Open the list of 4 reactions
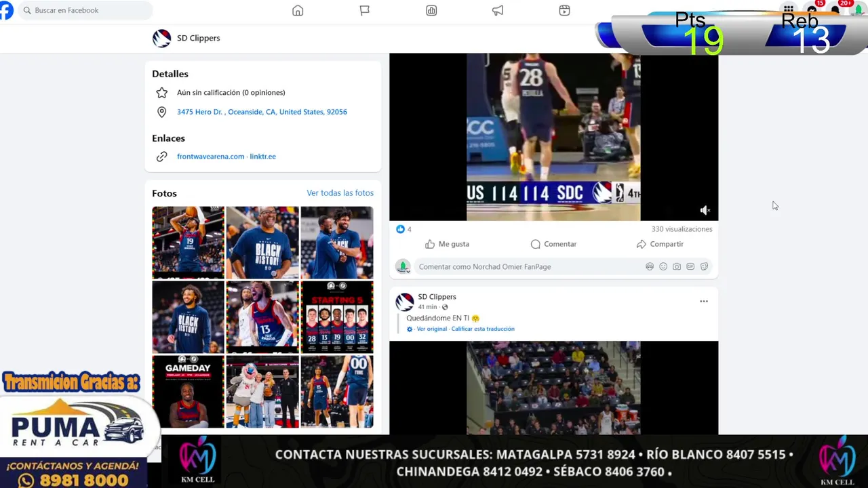 [x=409, y=230]
